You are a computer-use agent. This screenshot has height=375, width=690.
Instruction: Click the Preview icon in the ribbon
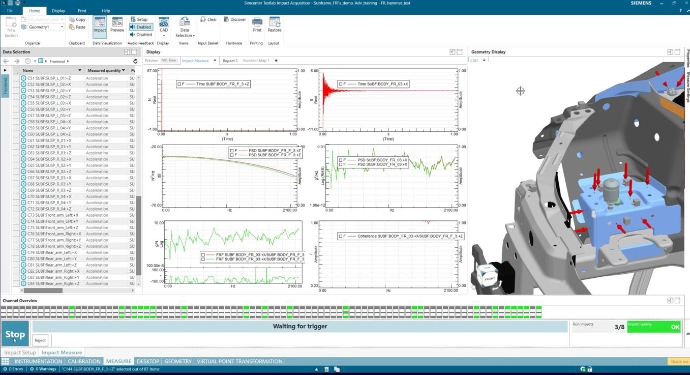(x=117, y=25)
